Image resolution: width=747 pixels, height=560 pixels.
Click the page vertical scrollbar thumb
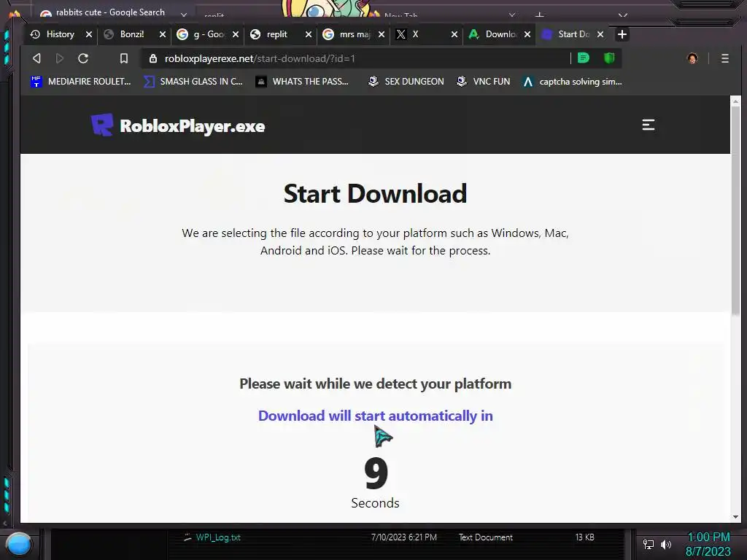coord(735,209)
